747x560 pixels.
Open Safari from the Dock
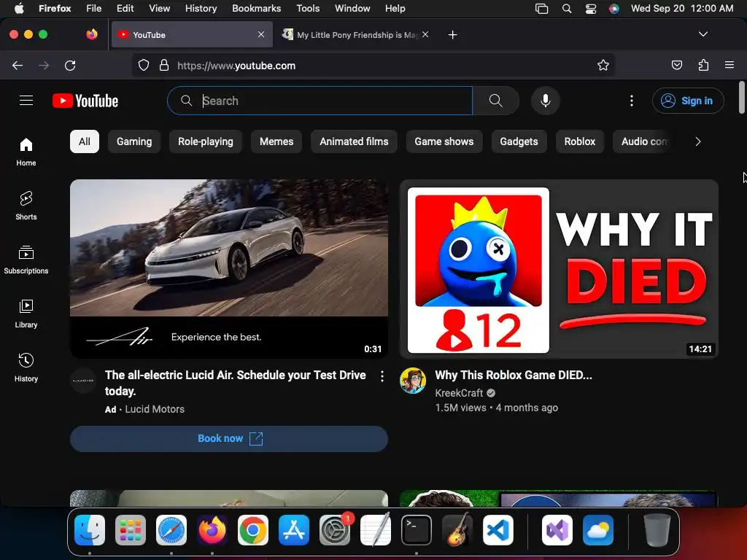click(171, 530)
